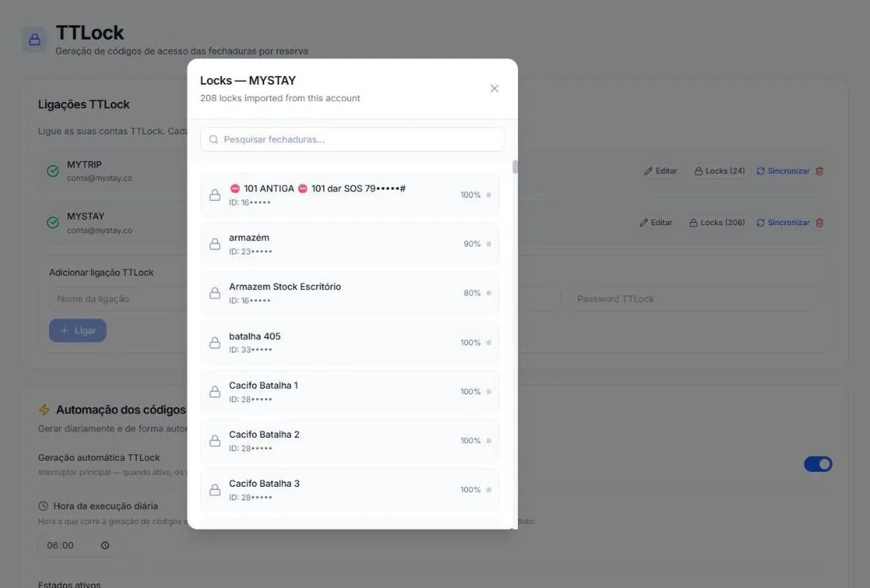The image size is (870, 588).
Task: Click the lock icon beside Cacifo Batalha 1
Action: (x=214, y=392)
